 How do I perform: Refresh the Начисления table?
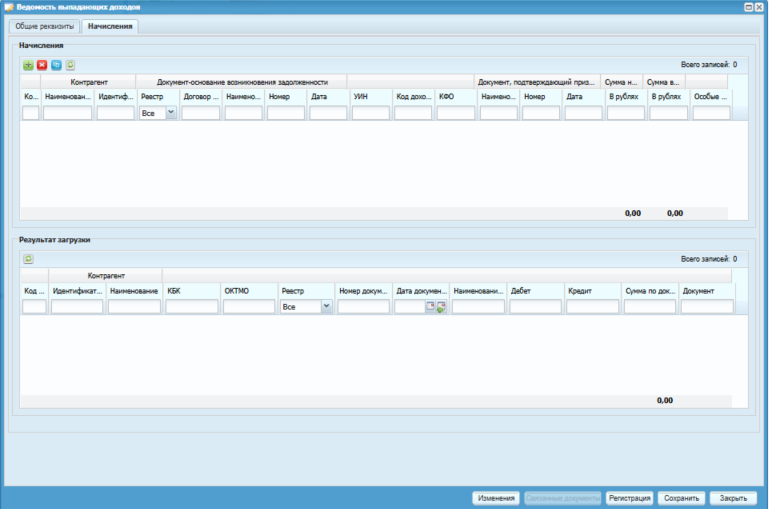70,65
